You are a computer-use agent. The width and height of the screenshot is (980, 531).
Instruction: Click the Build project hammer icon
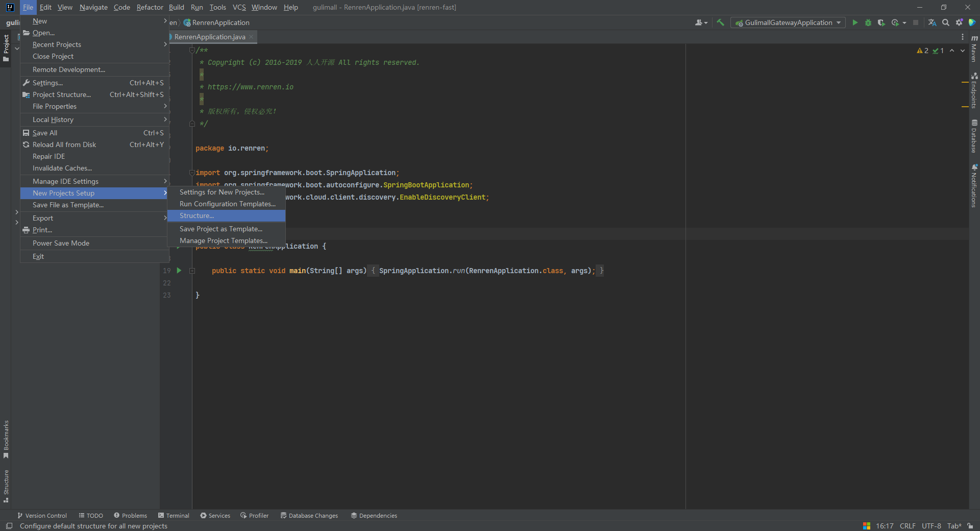[720, 22]
